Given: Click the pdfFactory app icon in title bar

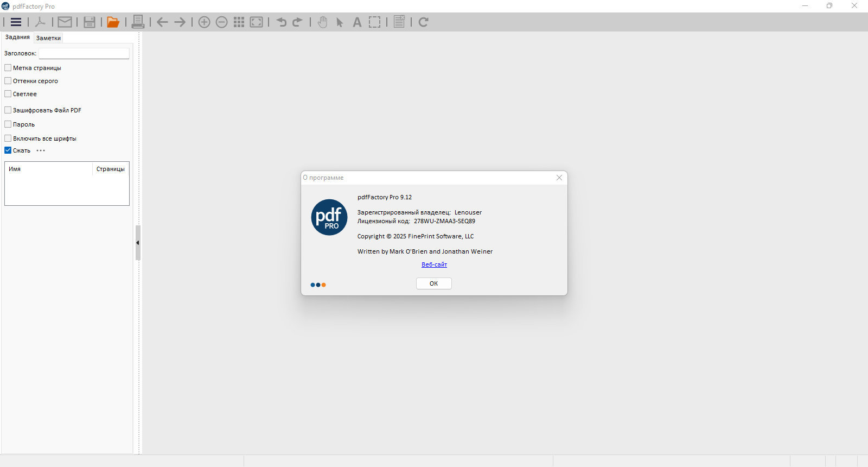Looking at the screenshot, I should 5,6.
